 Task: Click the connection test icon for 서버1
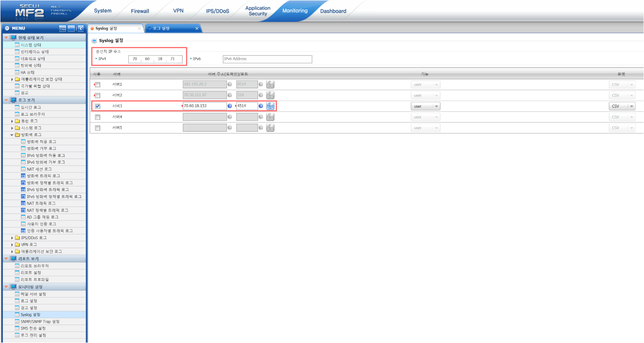270,84
